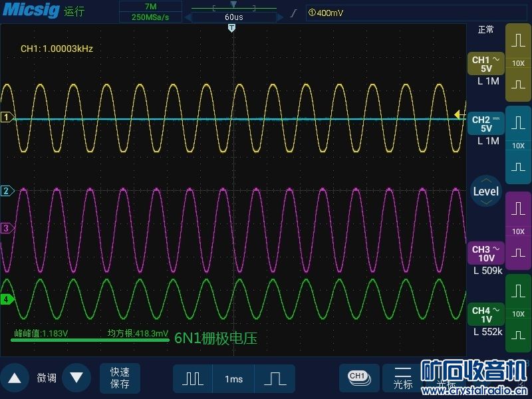Toggle the CH2 5V channel button

pos(486,124)
